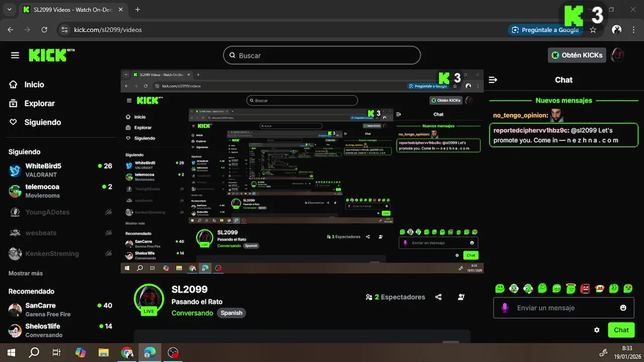Open File Explorer from taskbar
Screen dimensions: 644x362
pyautogui.click(x=103, y=352)
